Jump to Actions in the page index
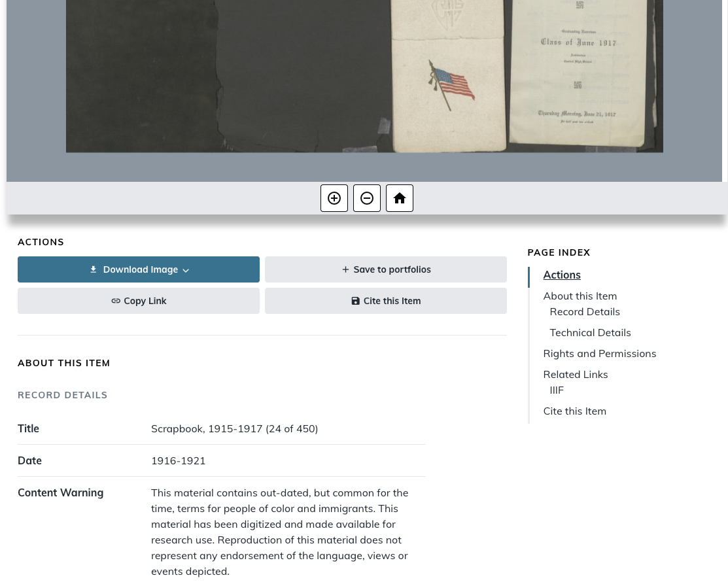Screen dimensions: 728x584 (x=562, y=275)
